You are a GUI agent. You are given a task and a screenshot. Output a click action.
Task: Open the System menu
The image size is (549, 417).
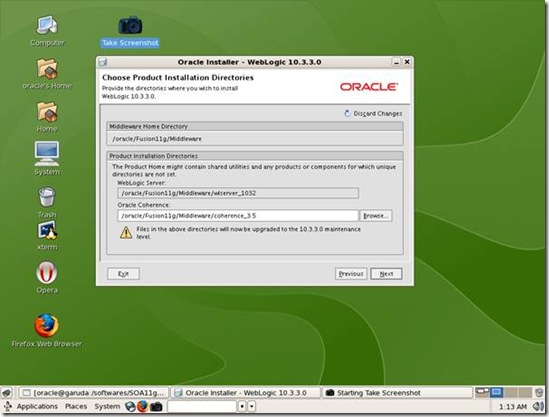point(107,406)
